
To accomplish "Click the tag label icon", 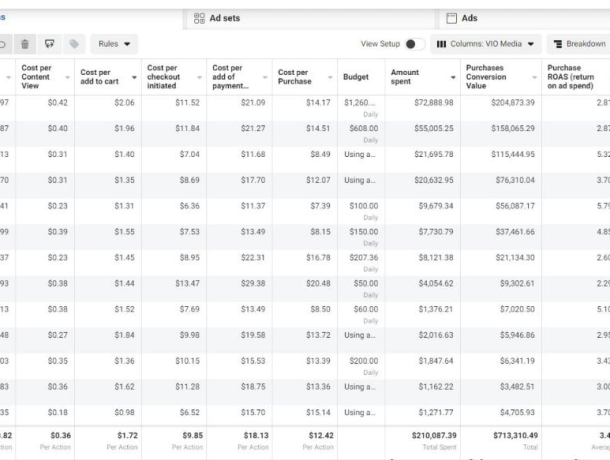I will (74, 44).
